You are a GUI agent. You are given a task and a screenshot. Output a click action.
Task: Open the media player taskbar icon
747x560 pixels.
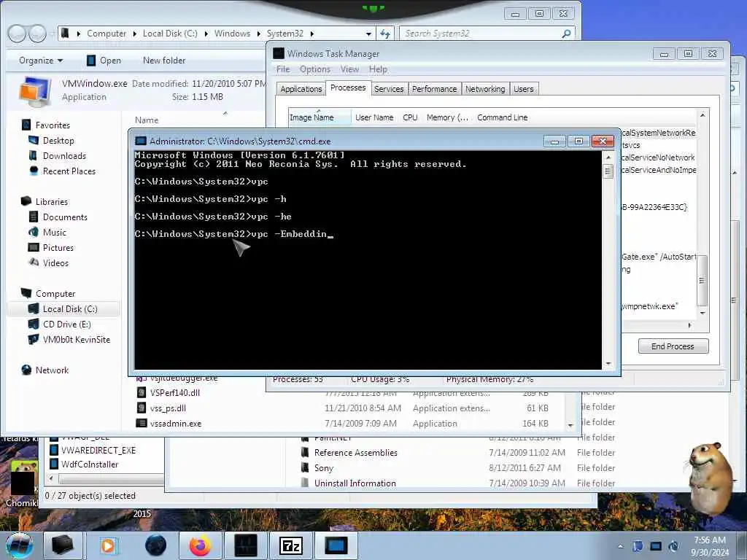tap(108, 545)
